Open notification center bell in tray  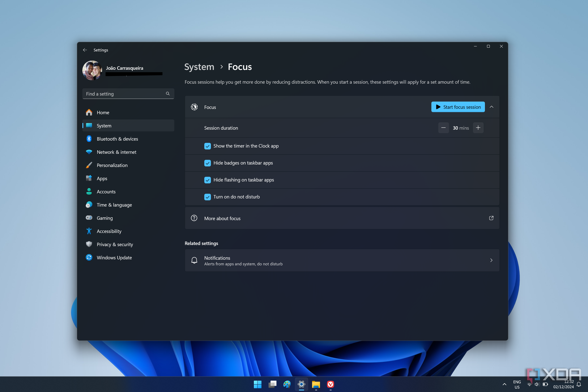point(579,384)
